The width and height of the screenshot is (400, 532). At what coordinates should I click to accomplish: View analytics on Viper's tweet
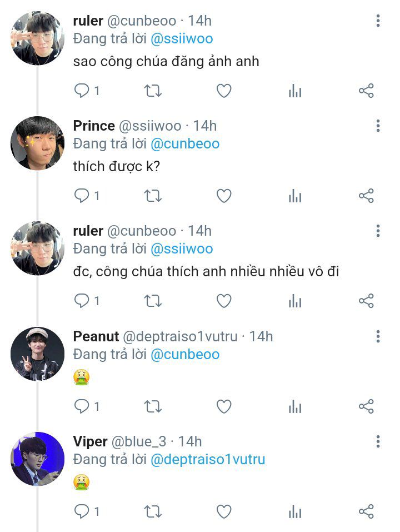[x=295, y=511]
